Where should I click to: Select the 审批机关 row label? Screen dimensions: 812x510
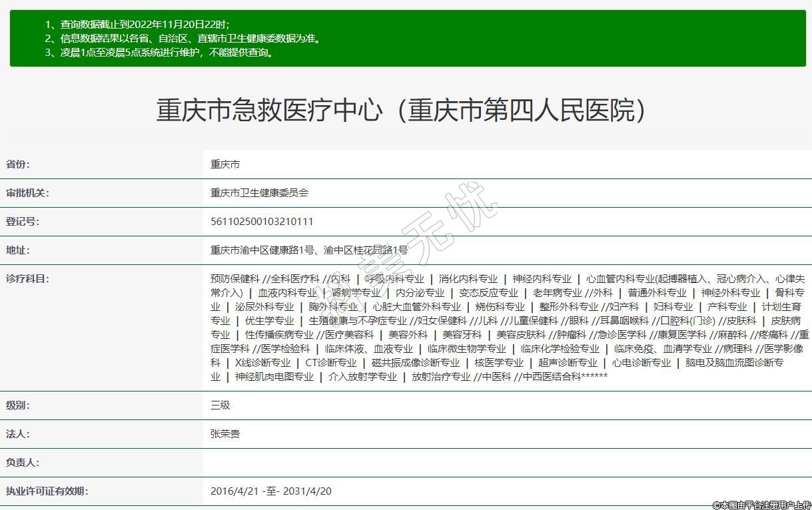[27, 193]
